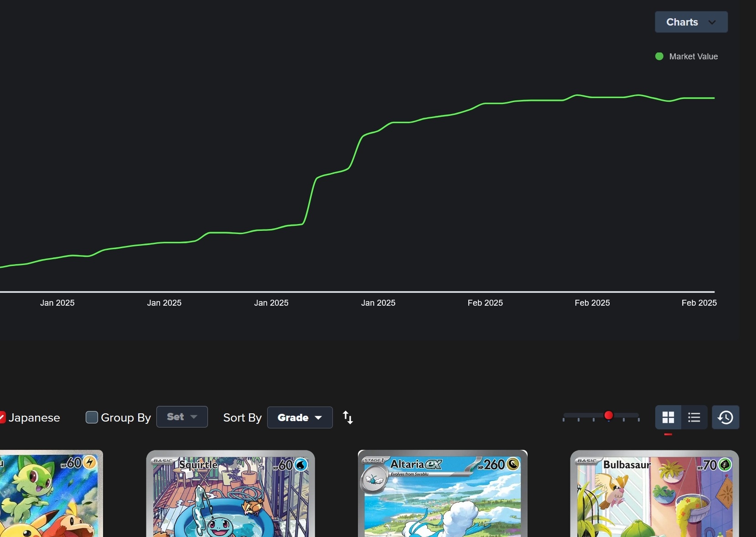The image size is (756, 537).
Task: Open the Charts dropdown menu
Action: point(691,22)
